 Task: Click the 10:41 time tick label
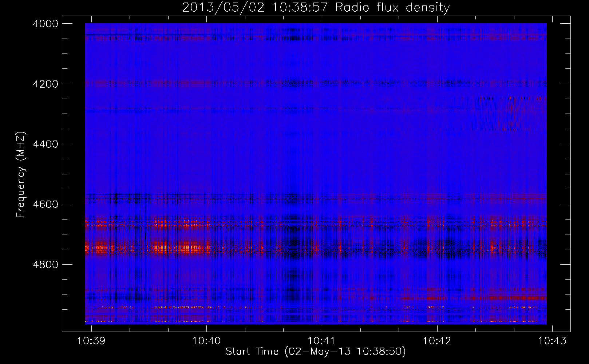click(322, 341)
